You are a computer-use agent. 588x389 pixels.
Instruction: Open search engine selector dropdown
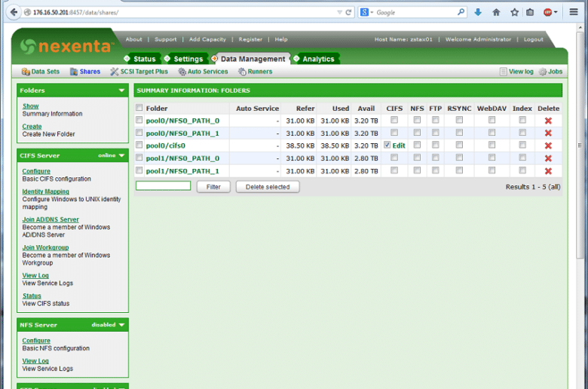pyautogui.click(x=372, y=13)
